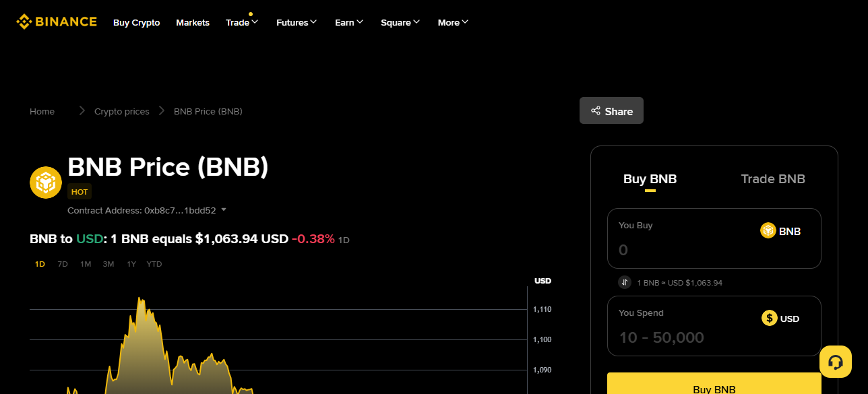Go to Crypto prices breadcrumb link
Screen dimensions: 868x394
(x=122, y=112)
